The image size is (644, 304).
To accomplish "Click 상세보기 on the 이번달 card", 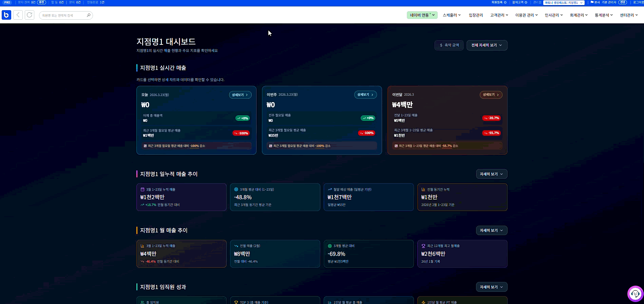I will tap(491, 95).
